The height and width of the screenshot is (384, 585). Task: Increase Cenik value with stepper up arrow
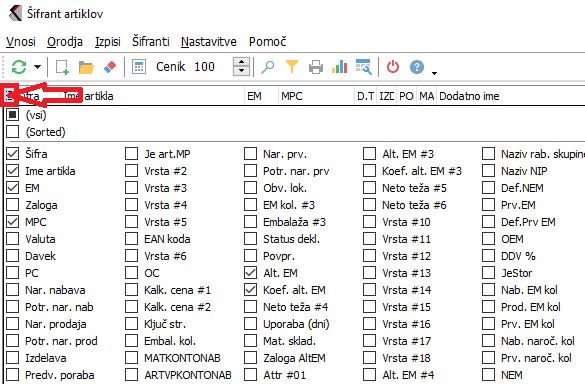coord(241,62)
